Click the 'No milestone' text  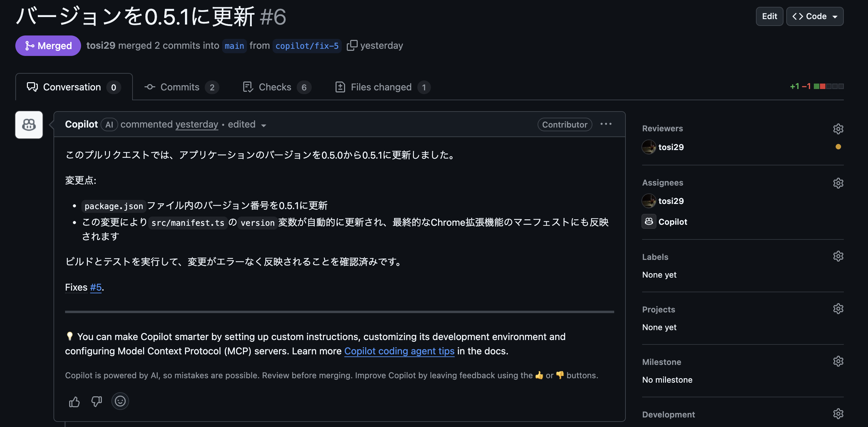(x=667, y=380)
